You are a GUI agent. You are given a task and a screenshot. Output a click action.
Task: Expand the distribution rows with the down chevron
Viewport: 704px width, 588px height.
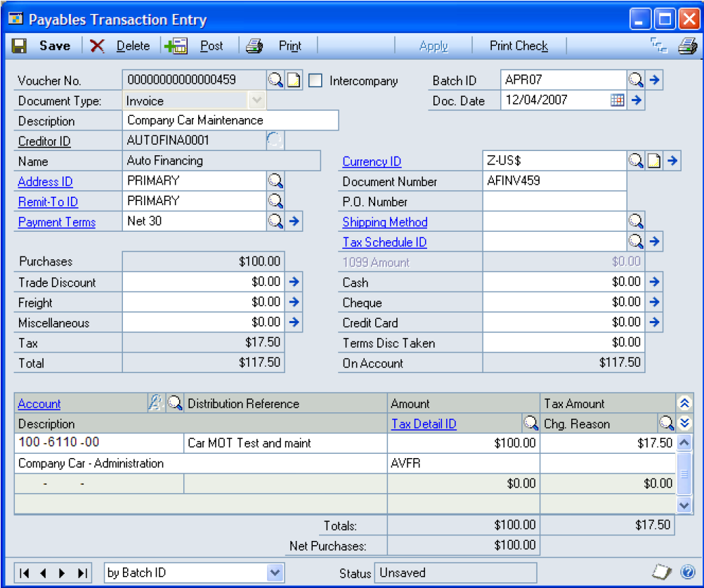(685, 424)
